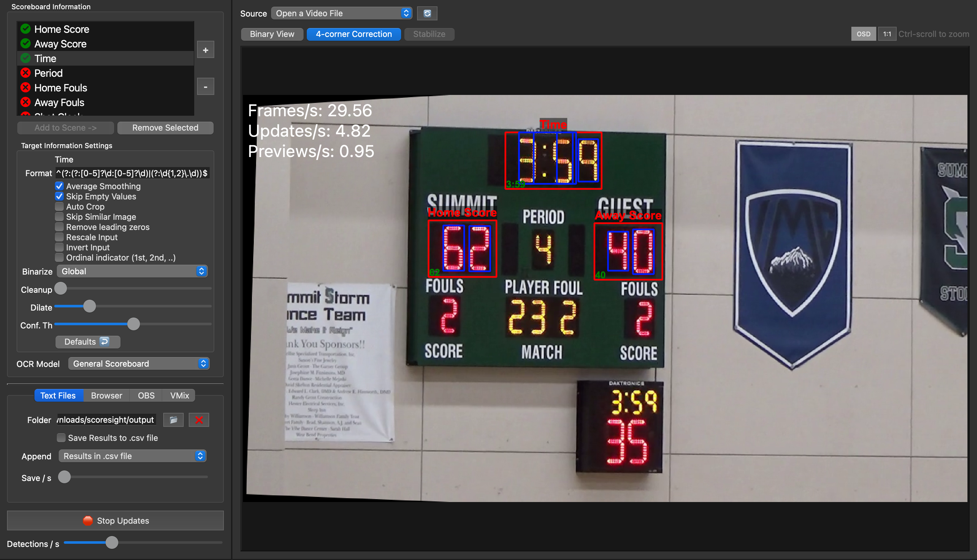Toggle the OSD overlay button

pyautogui.click(x=863, y=34)
